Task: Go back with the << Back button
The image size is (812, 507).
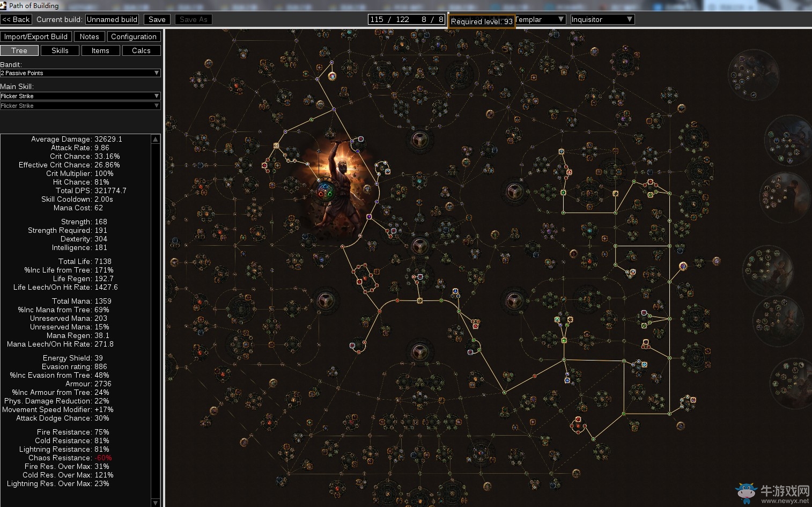Action: pos(16,19)
